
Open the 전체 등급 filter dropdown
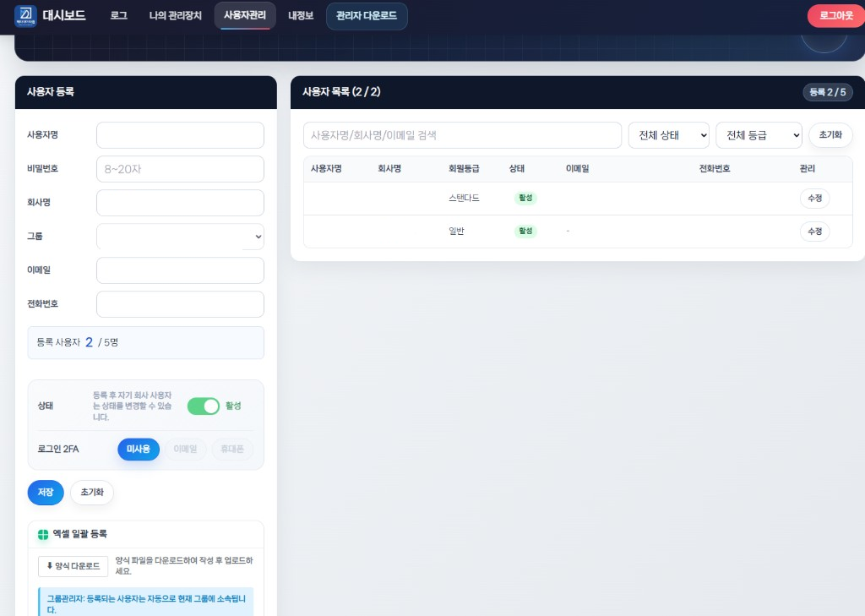pyautogui.click(x=759, y=135)
